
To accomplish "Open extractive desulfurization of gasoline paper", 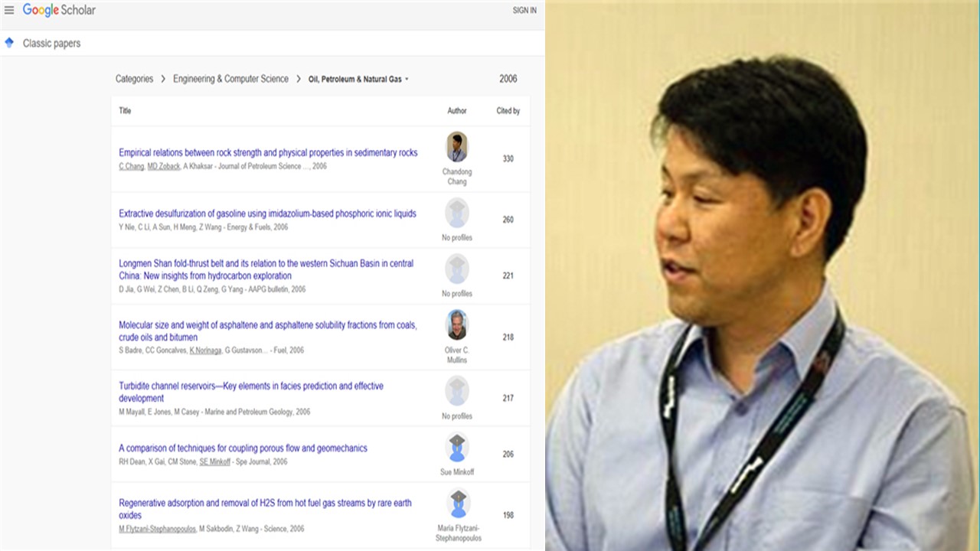I will tap(267, 214).
